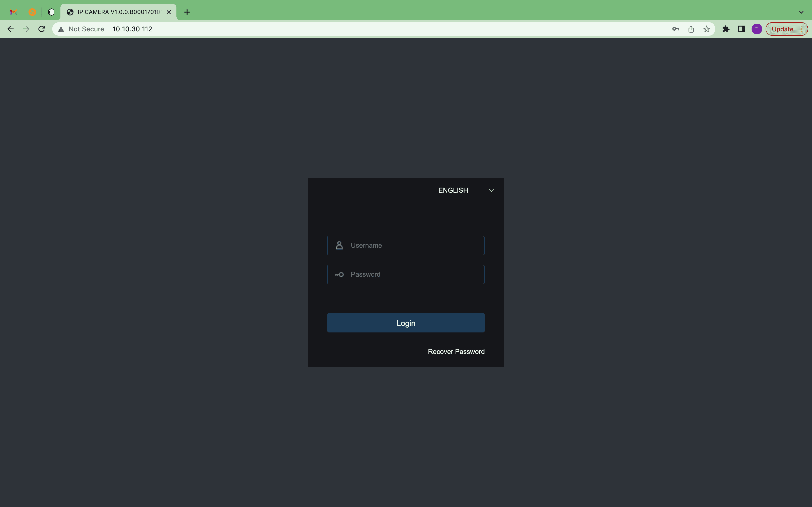Expand the ENGLISH language dropdown
Image resolution: width=812 pixels, height=507 pixels.
(x=453, y=190)
